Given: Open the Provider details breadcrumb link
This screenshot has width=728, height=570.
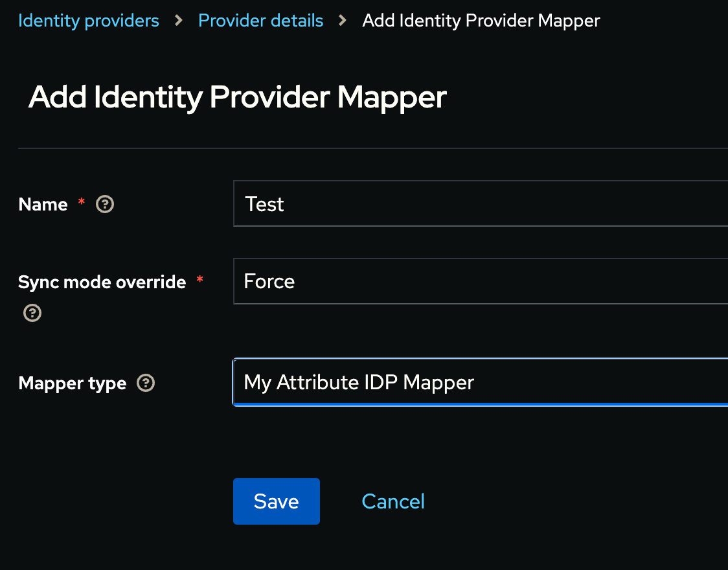Looking at the screenshot, I should pyautogui.click(x=260, y=20).
